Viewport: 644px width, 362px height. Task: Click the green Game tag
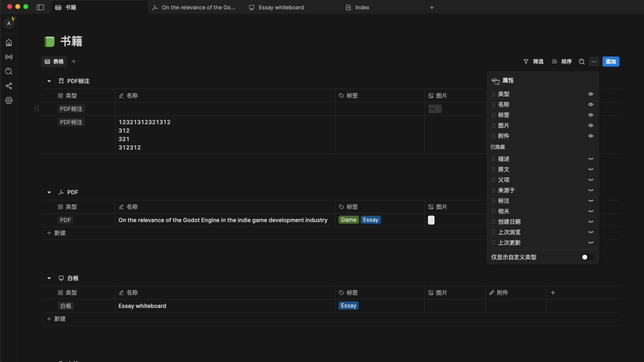[x=348, y=220]
